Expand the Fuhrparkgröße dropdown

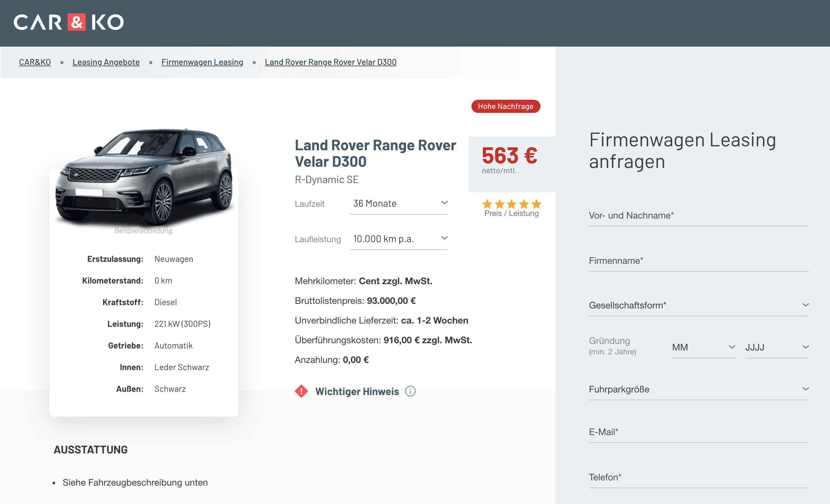coord(699,389)
